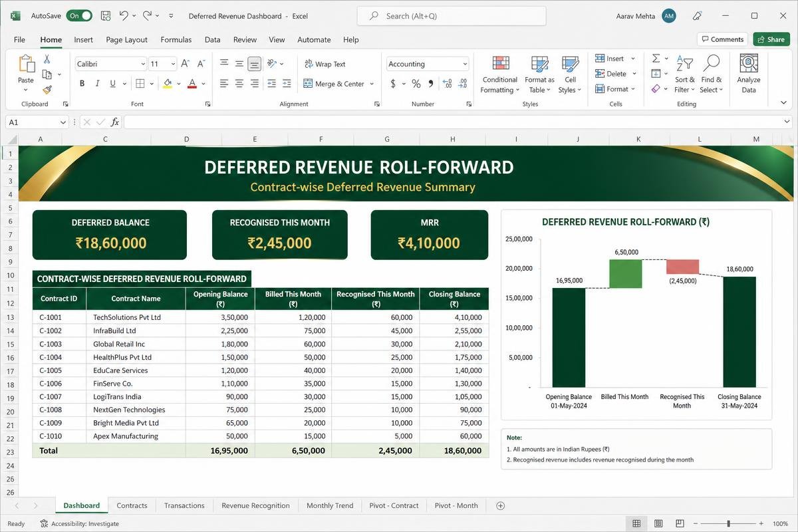Select cell with TechSolutions Pvt Ltd

click(136, 317)
